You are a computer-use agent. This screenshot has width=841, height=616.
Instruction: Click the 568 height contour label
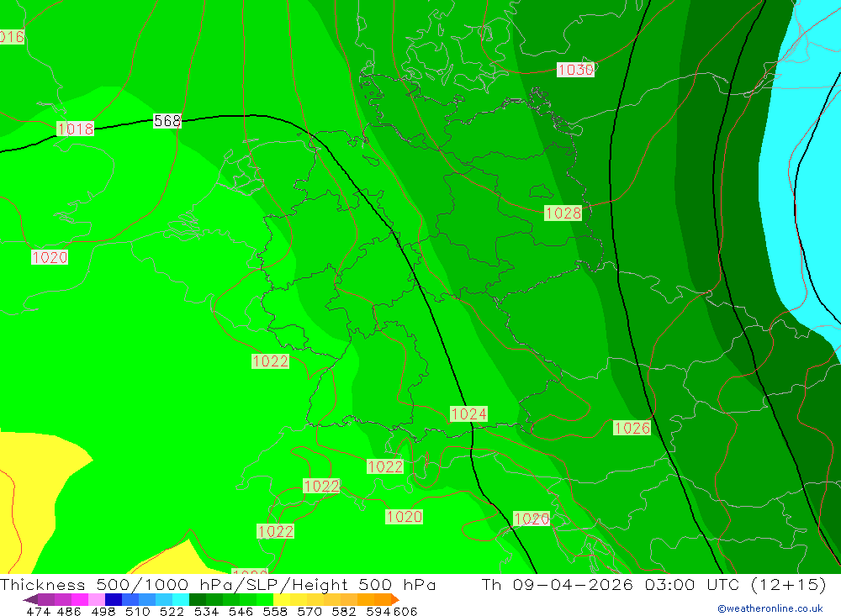click(167, 121)
